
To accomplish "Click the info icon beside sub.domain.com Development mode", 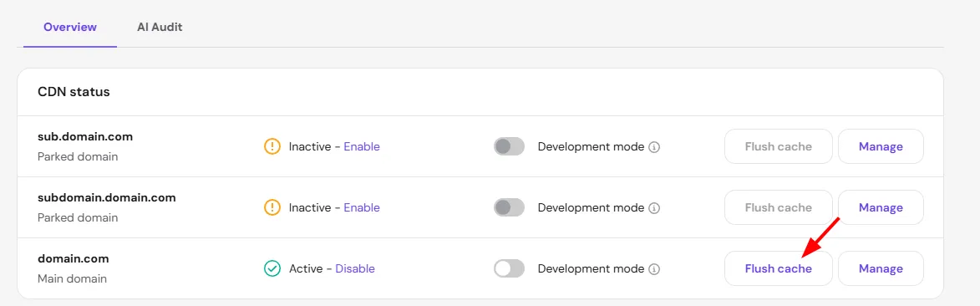I will pos(654,147).
